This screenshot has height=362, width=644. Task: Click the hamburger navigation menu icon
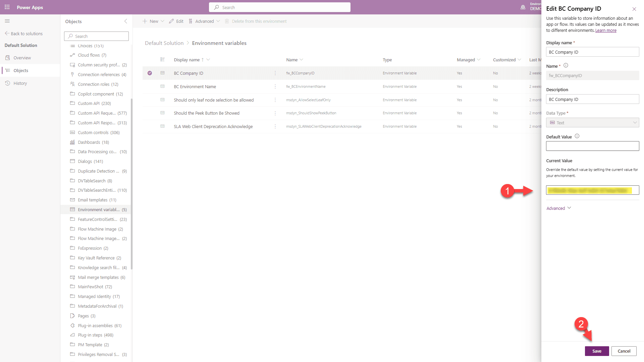click(7, 21)
